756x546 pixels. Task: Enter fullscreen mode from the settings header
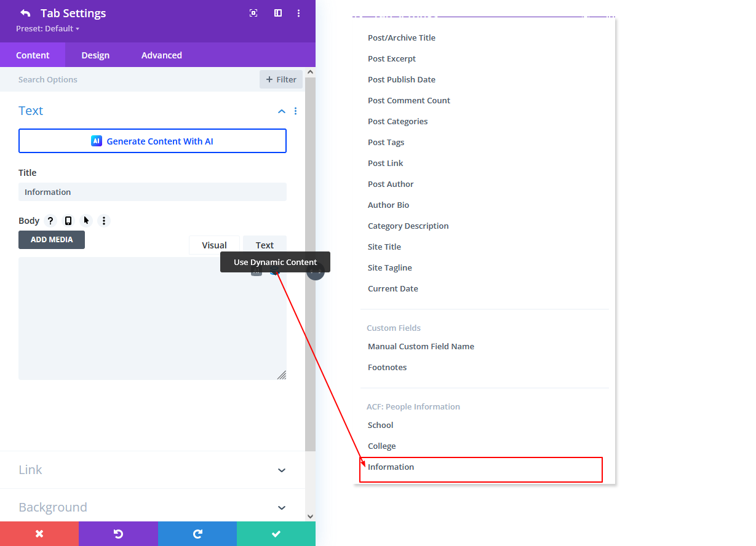pos(253,13)
